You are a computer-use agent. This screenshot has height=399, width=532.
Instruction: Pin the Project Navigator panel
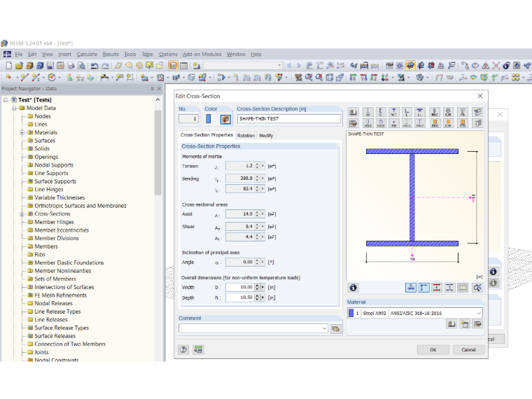[152, 89]
